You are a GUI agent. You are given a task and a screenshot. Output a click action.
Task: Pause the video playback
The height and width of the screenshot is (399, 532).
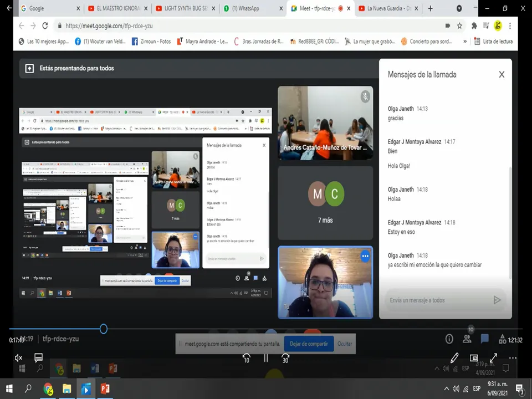point(266,358)
